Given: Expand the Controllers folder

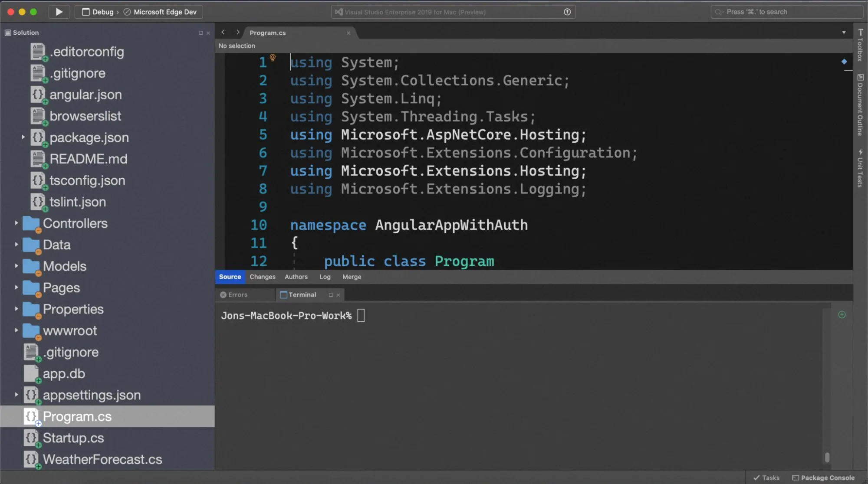Looking at the screenshot, I should coord(16,223).
